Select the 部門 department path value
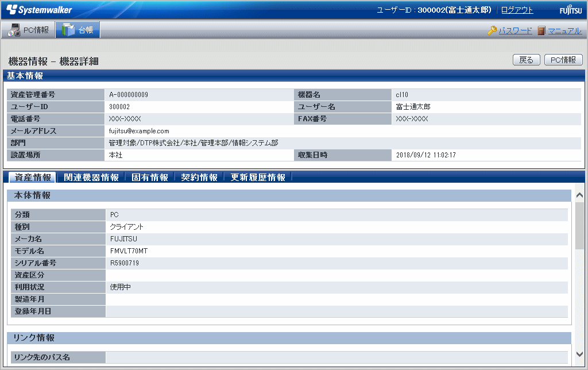Viewport: 588px width, 370px height. pyautogui.click(x=194, y=143)
